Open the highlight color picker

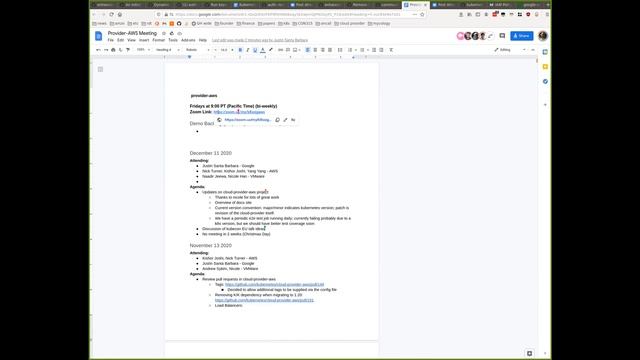tap(271, 50)
